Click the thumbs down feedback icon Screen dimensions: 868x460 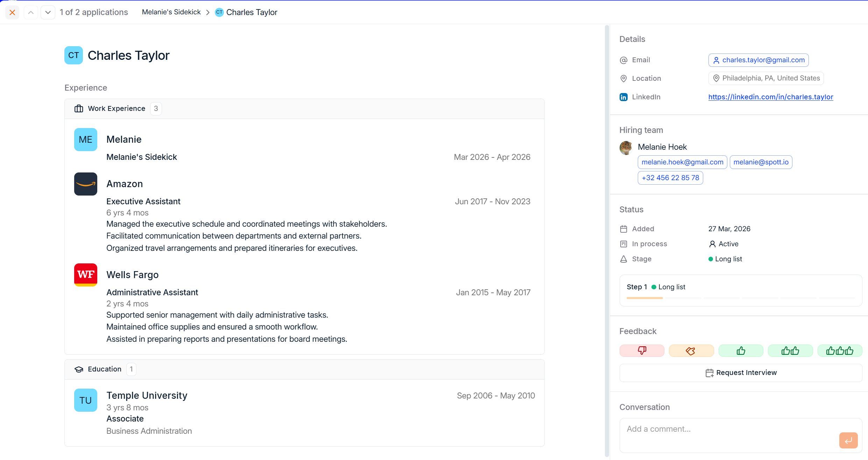coord(642,351)
